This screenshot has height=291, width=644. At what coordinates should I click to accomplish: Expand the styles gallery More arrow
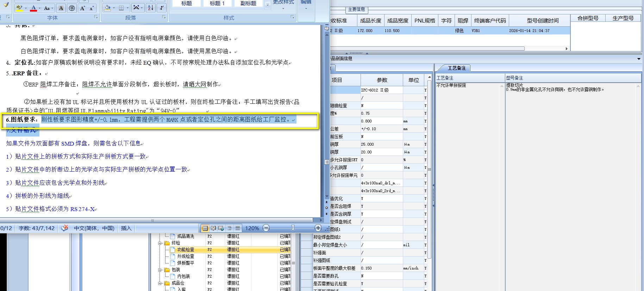268,5
